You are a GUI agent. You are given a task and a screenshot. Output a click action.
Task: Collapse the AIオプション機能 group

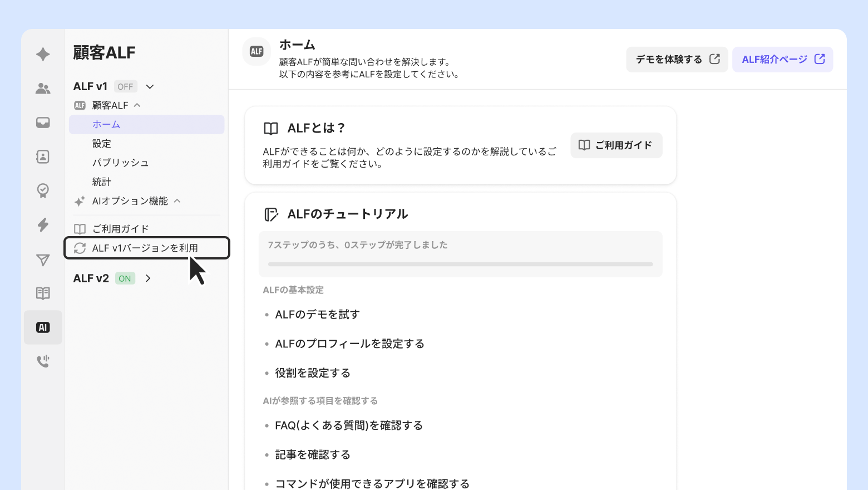pyautogui.click(x=177, y=201)
